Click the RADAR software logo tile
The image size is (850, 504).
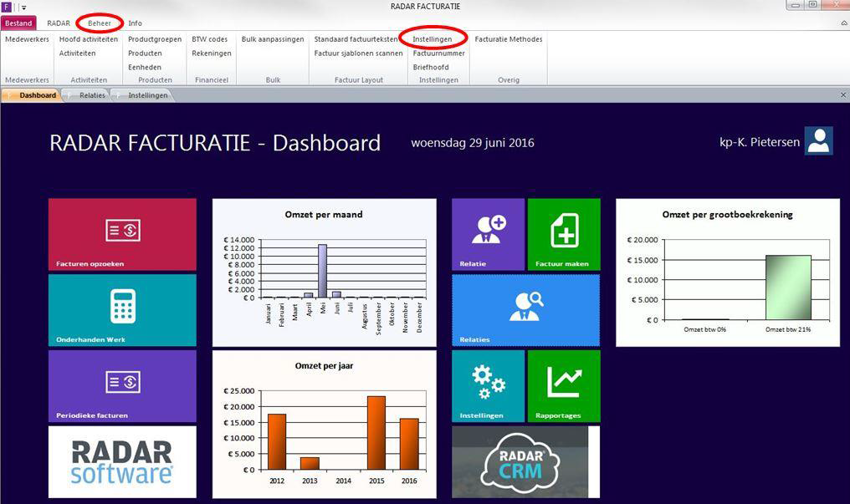[x=122, y=461]
